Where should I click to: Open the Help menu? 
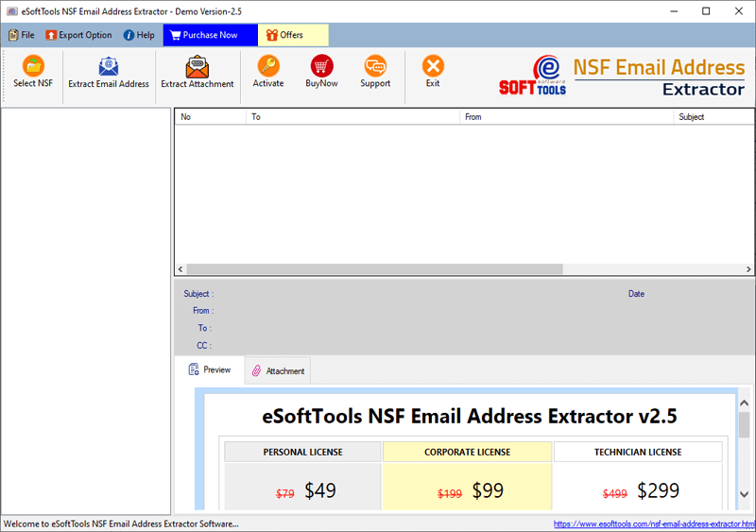pos(139,35)
